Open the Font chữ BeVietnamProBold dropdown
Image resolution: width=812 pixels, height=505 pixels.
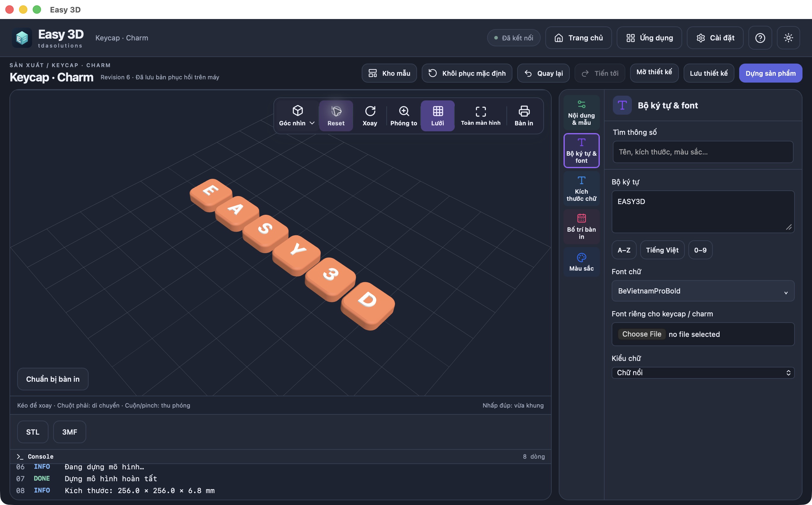pos(703,291)
